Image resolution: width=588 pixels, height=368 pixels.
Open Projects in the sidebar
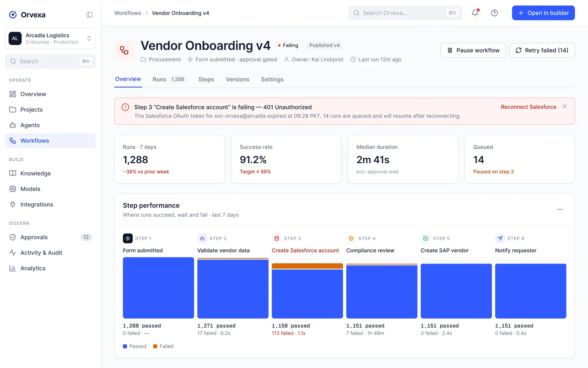tap(50, 110)
